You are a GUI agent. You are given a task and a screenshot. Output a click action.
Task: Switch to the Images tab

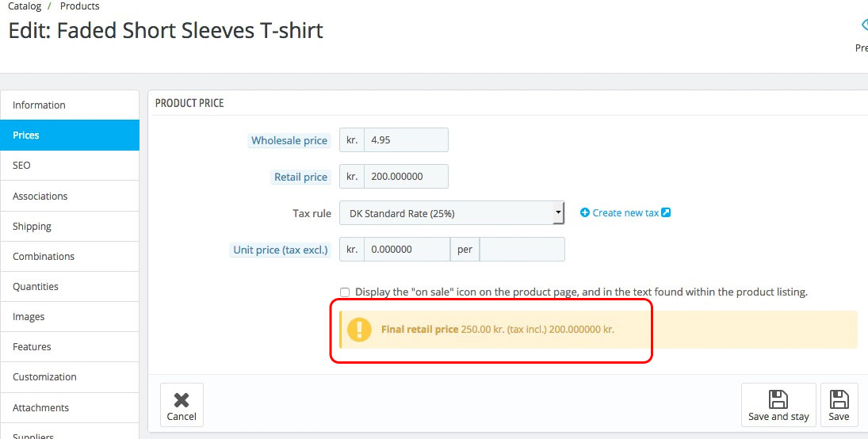[x=70, y=316]
